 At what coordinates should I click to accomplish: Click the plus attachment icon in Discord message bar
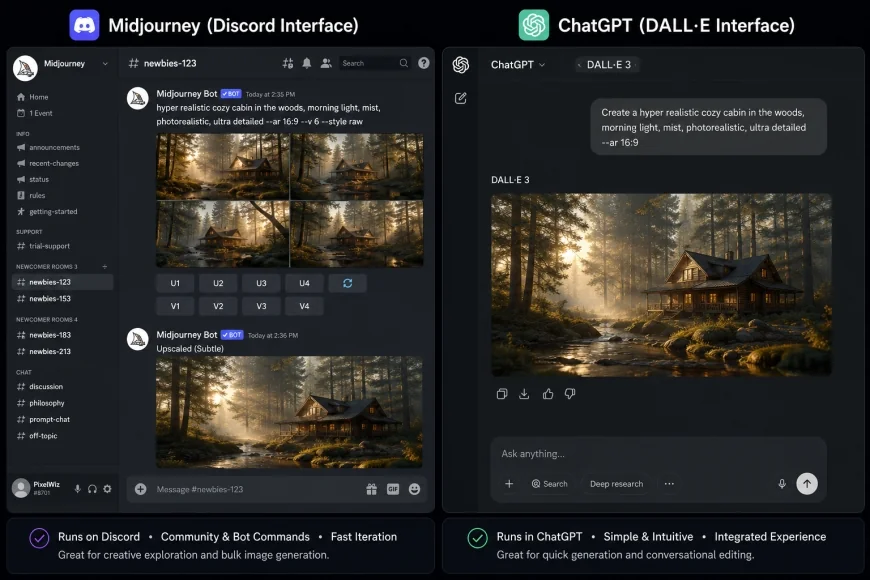click(140, 489)
